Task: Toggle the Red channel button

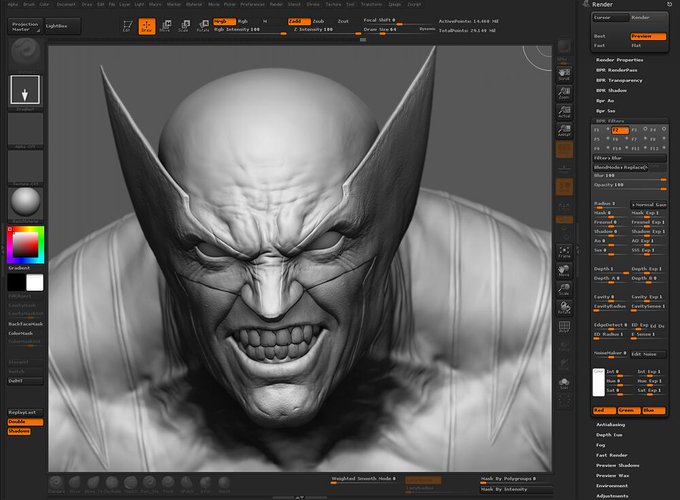Action: click(x=604, y=410)
